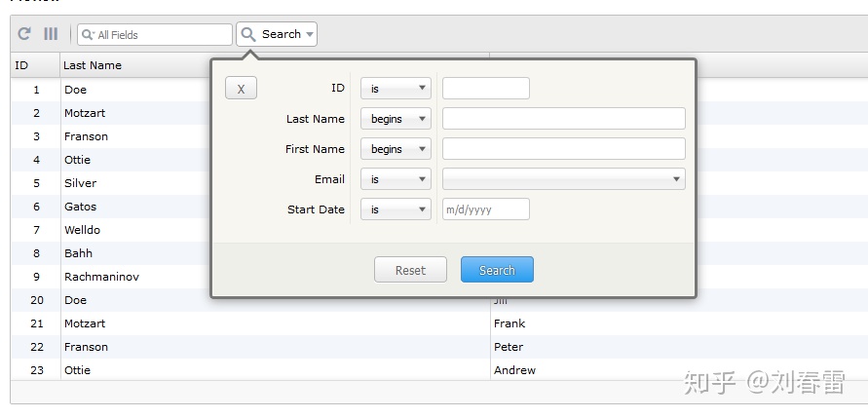This screenshot has height=418, width=868.
Task: Click the Reset button
Action: tap(410, 270)
